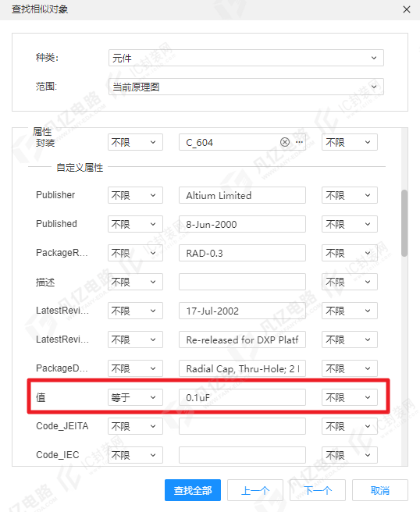
Task: Open Code_JEITA row left match dropdown
Action: pyautogui.click(x=135, y=426)
